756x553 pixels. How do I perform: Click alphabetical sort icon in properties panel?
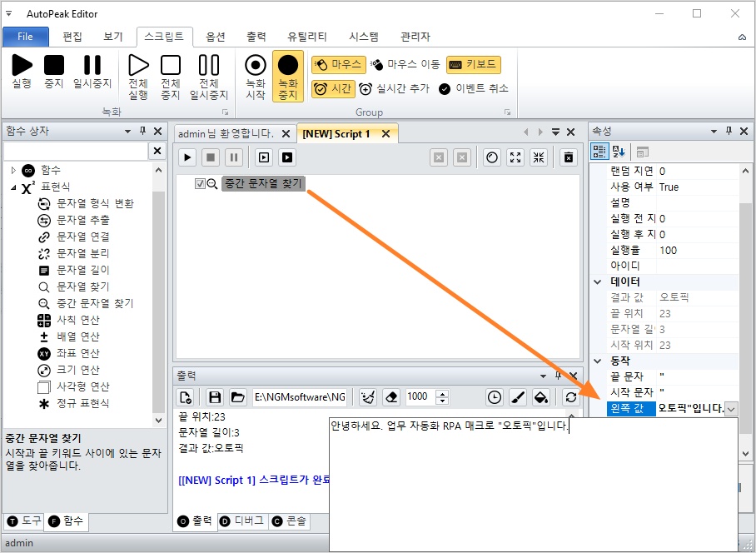tap(619, 152)
